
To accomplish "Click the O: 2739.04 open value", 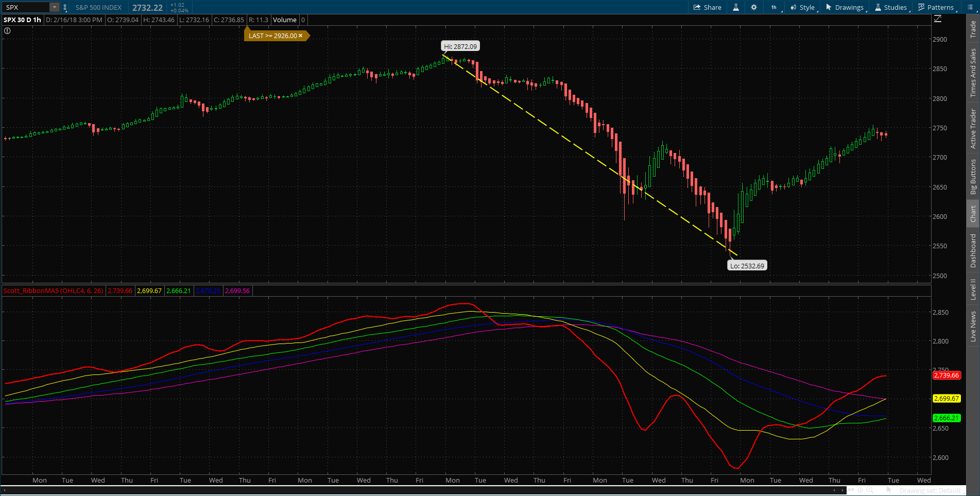I will click(123, 20).
